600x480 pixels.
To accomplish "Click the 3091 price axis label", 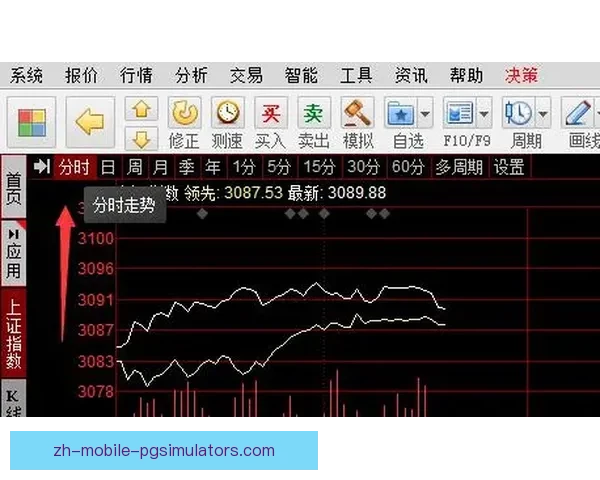I will [96, 300].
